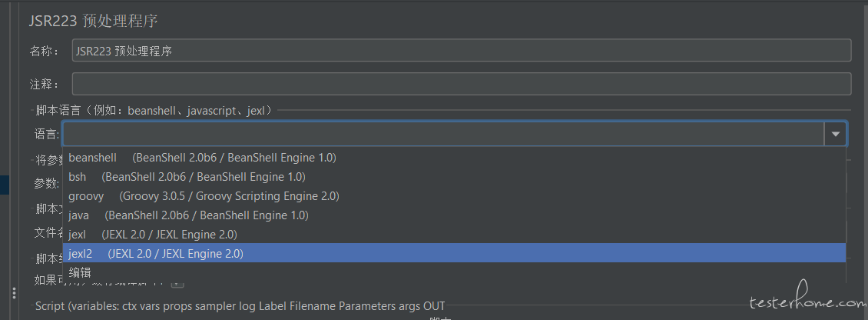Select groovy (Groovy 3.0.5) language
This screenshot has height=320, width=868.
point(454,196)
